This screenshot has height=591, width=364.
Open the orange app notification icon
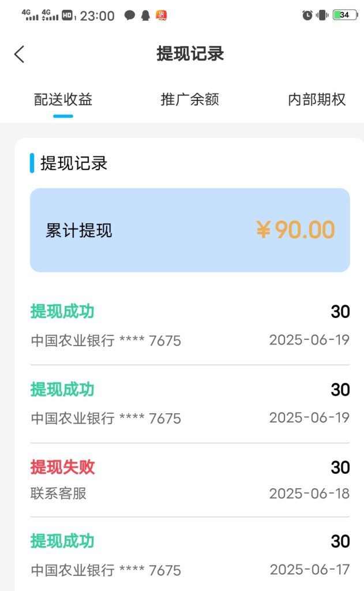[x=162, y=16]
